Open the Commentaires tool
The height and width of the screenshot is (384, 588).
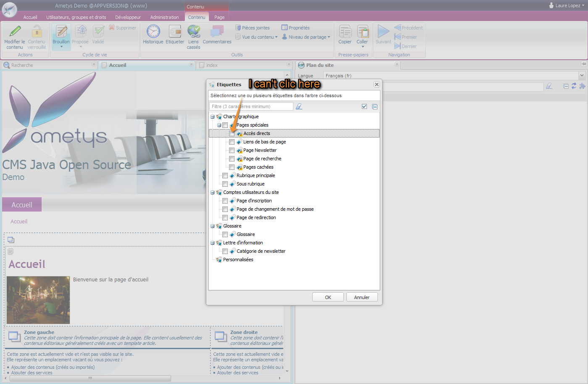tap(217, 32)
